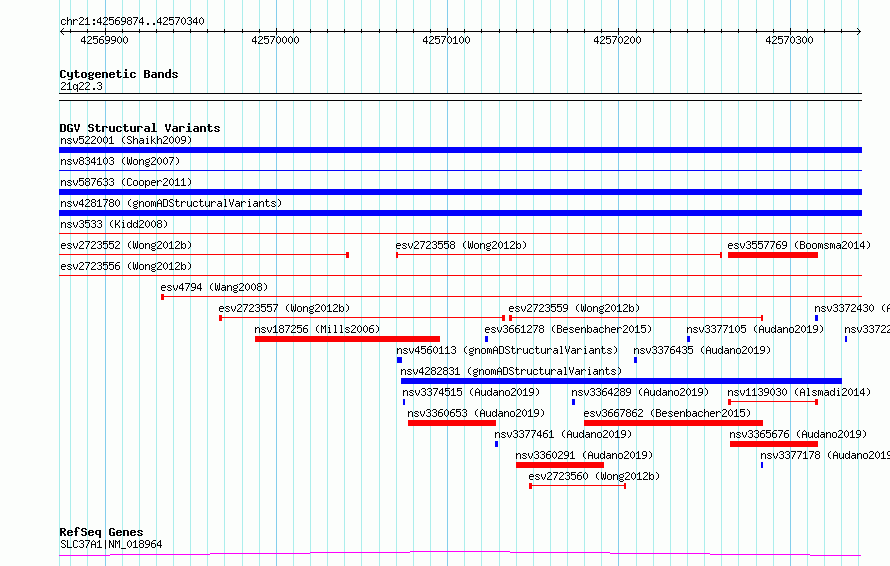This screenshot has height=566, width=890.
Task: Click the small blue nsv3364289 marker
Action: [573, 402]
